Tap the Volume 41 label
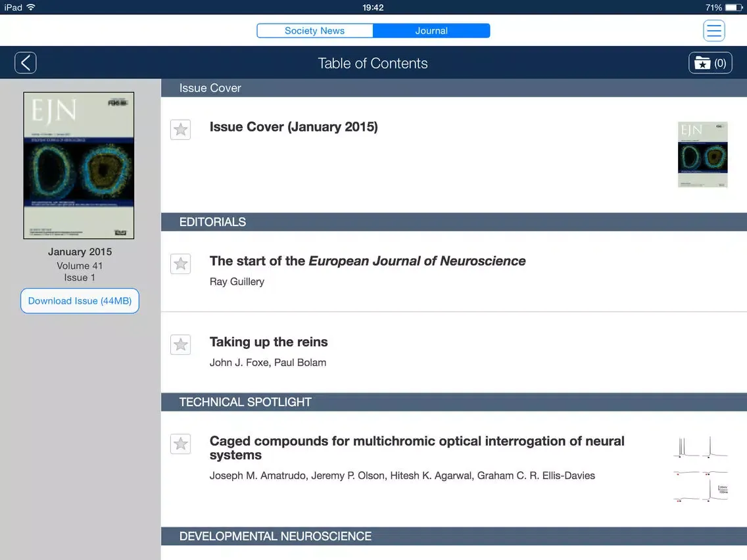 coord(80,266)
